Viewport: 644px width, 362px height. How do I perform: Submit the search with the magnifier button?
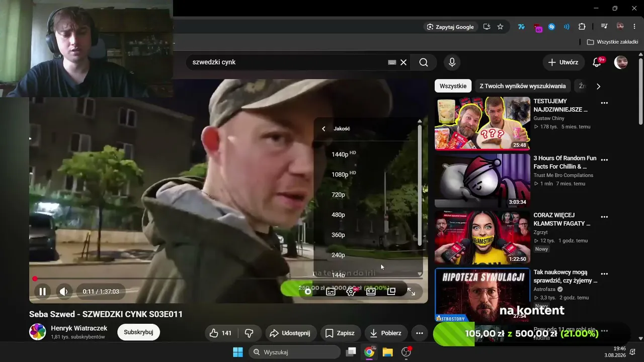(424, 62)
